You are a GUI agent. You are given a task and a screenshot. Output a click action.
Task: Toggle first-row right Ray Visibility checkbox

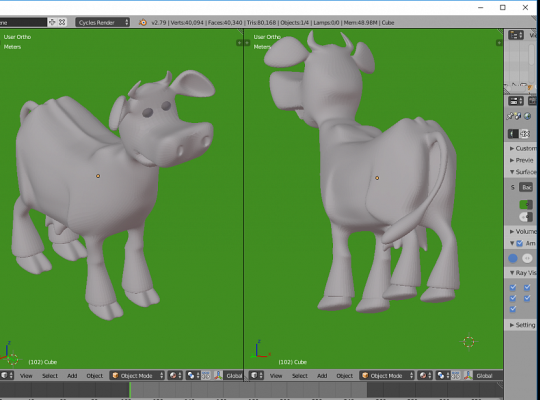[x=527, y=287]
